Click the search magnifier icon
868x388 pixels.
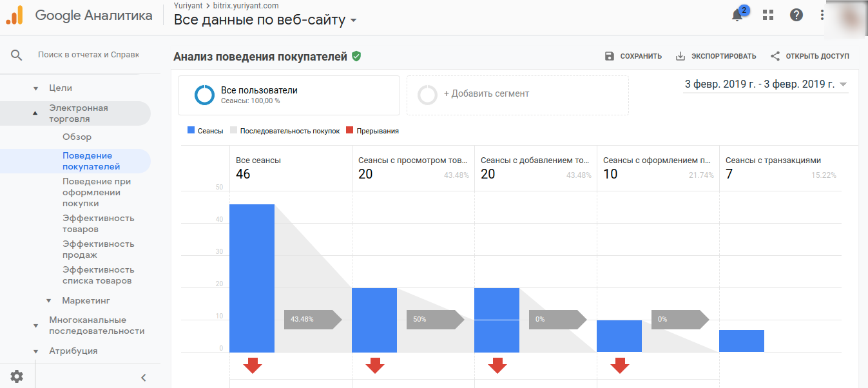click(x=17, y=55)
